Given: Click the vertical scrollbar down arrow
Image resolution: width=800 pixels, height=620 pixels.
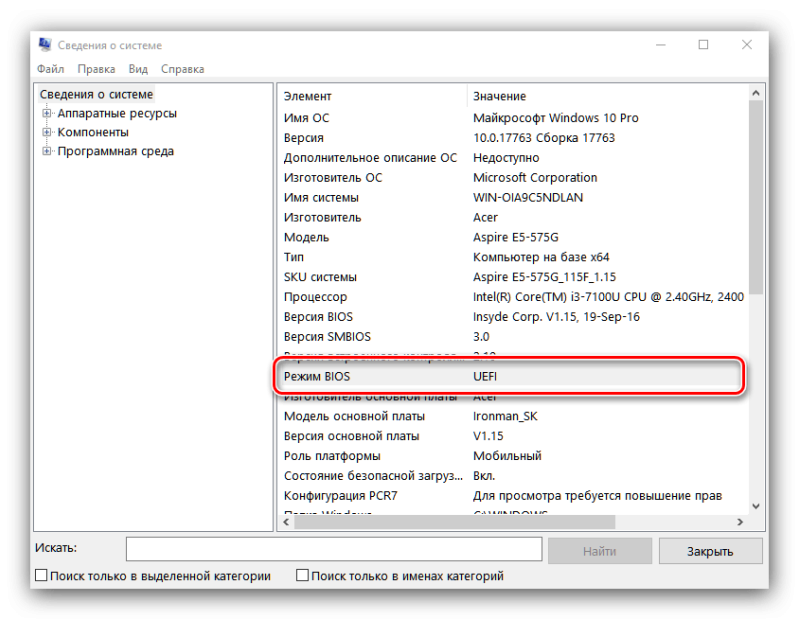Looking at the screenshot, I should [756, 506].
